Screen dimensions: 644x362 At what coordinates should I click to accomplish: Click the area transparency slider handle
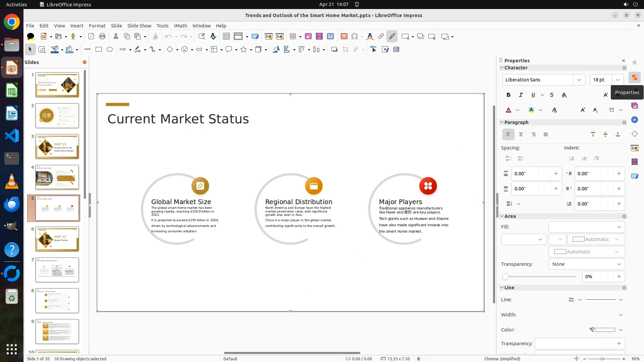point(505,277)
